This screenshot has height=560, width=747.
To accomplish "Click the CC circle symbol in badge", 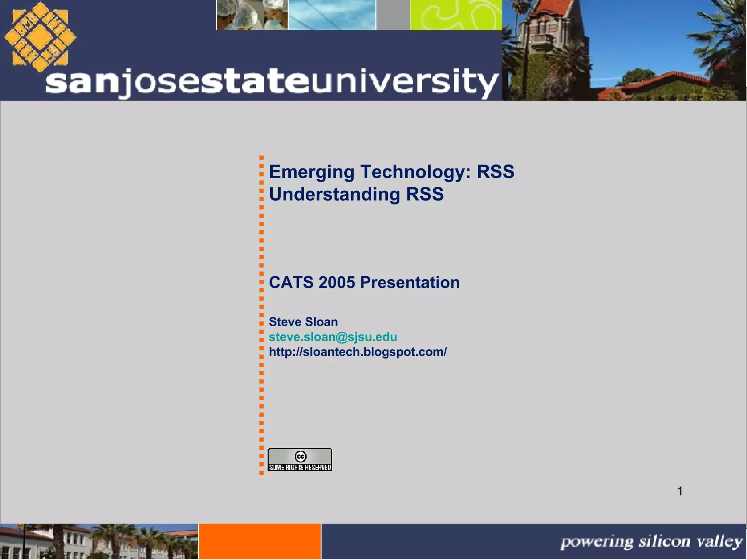I will [301, 456].
